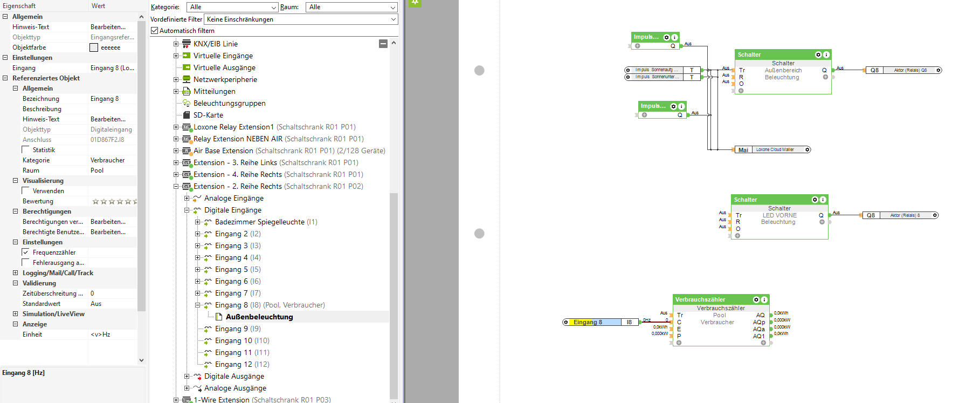
Task: Collapse the Eingang 8 tree node
Action: [197, 305]
